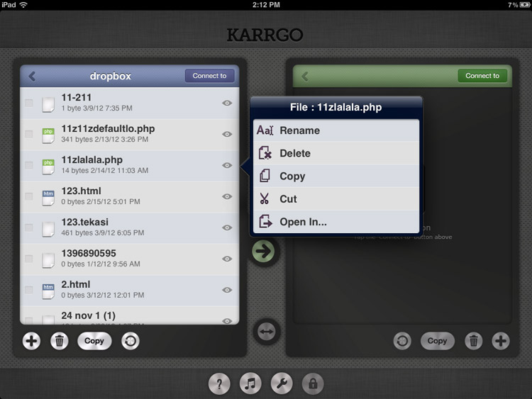Tap the php file icon for 11z11zdefaultlo.php
Screen dimensions: 532x399
tap(48, 135)
